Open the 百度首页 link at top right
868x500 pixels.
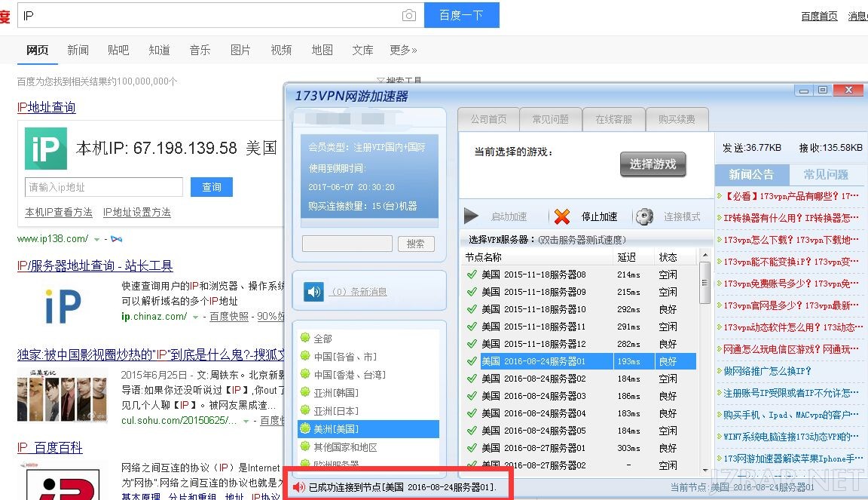point(819,16)
